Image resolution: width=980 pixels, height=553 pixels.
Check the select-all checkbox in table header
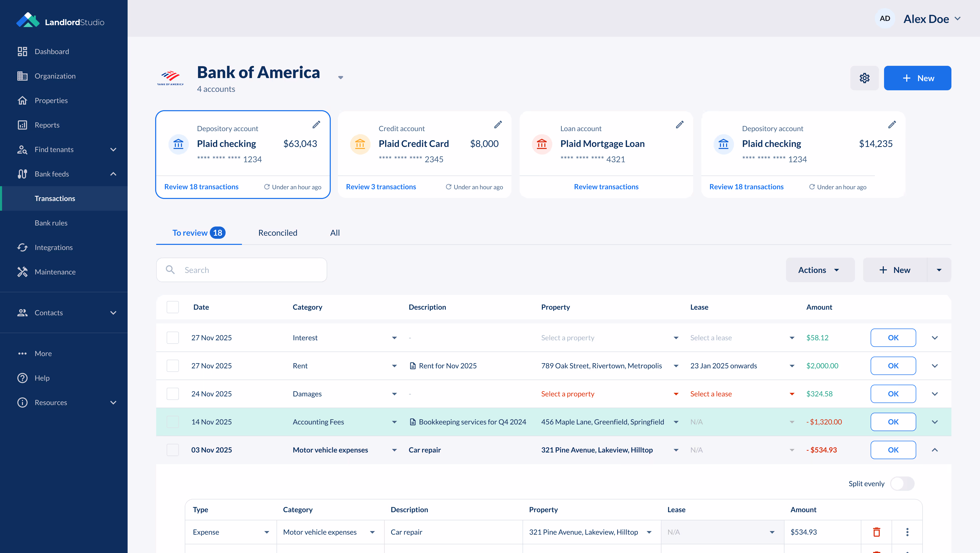pos(173,307)
